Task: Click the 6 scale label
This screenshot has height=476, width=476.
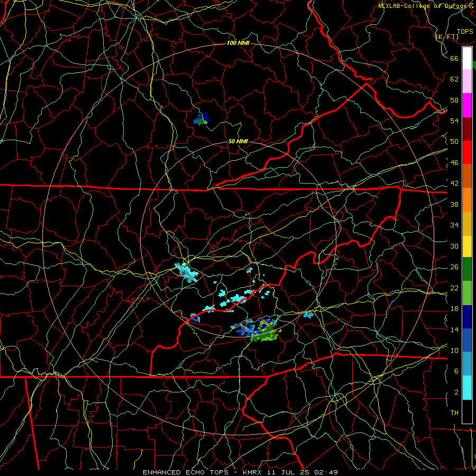Action: [x=456, y=371]
